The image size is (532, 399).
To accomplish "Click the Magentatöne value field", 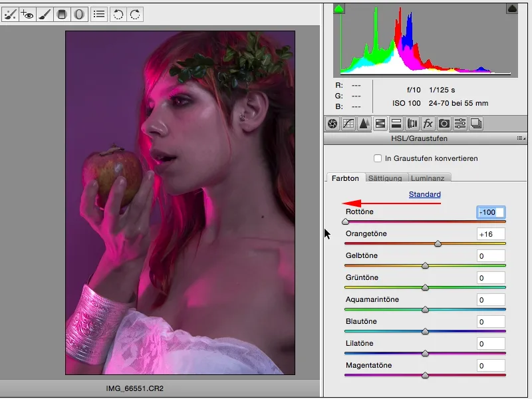I will coord(491,366).
